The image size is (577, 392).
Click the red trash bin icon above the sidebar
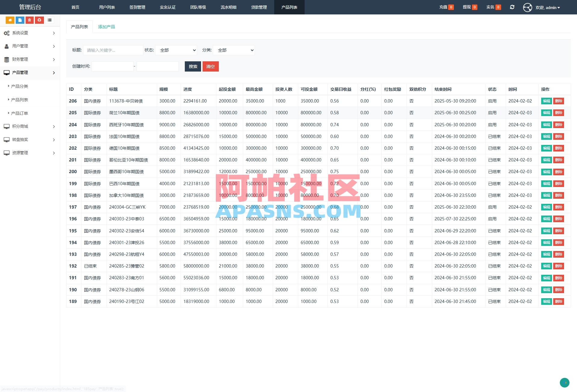click(29, 20)
